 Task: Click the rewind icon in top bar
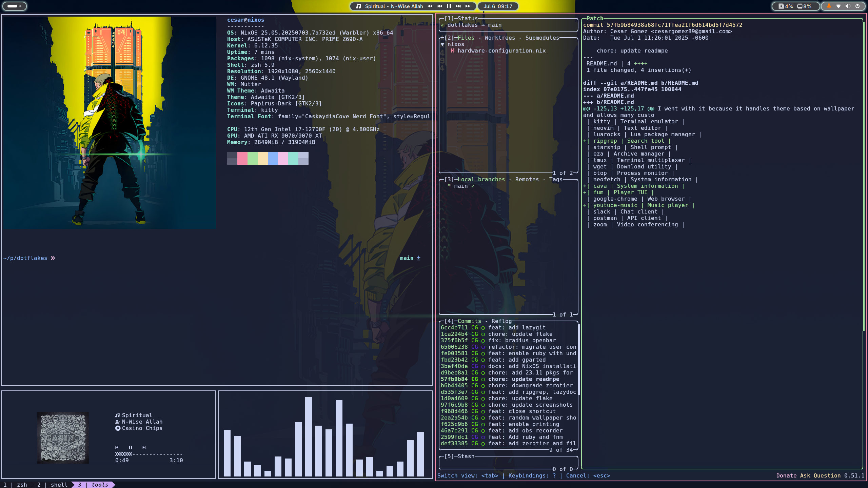coord(430,6)
